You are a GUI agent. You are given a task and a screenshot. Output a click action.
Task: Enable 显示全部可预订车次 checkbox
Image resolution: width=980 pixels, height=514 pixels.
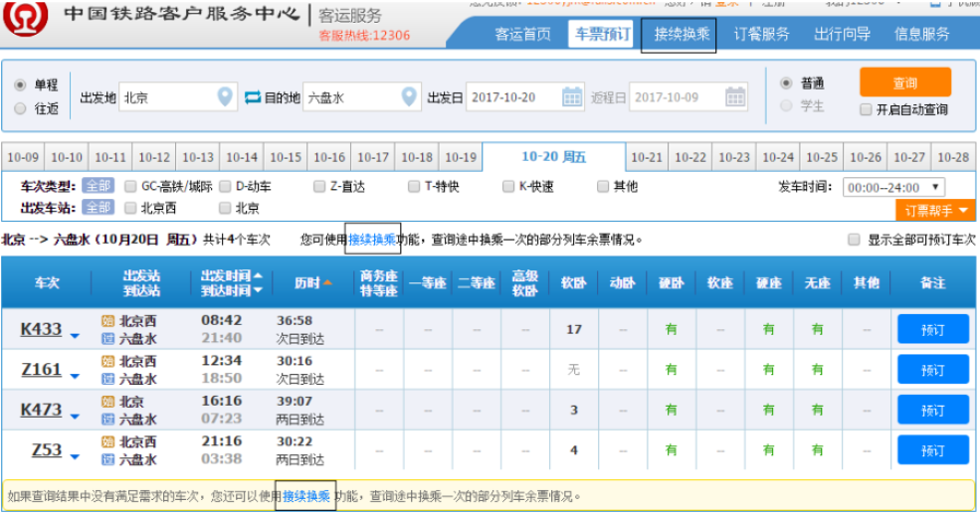[854, 240]
